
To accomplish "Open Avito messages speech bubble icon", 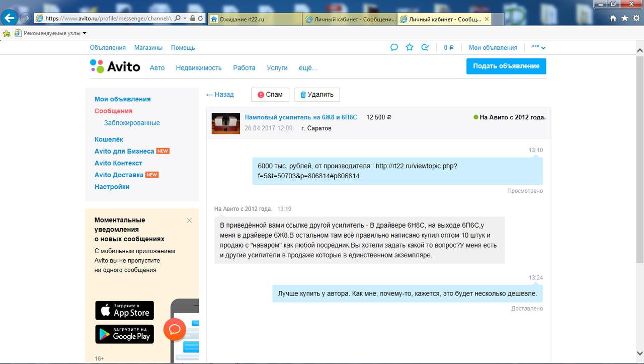I will (394, 47).
